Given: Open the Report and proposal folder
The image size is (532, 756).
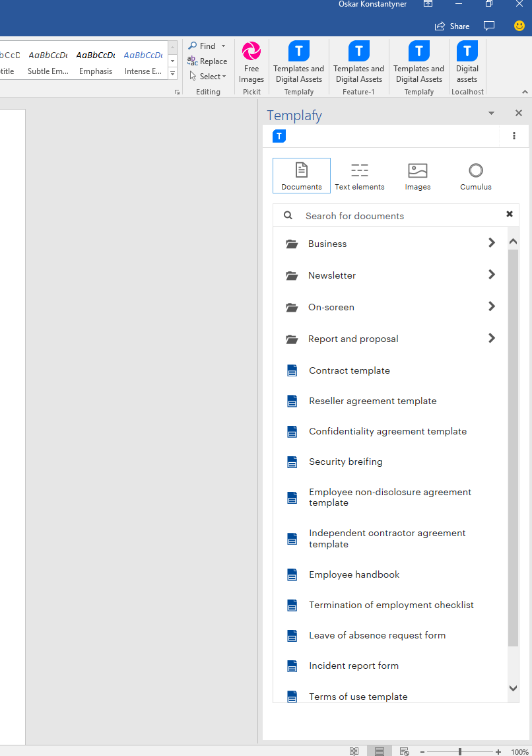Looking at the screenshot, I should pos(390,339).
